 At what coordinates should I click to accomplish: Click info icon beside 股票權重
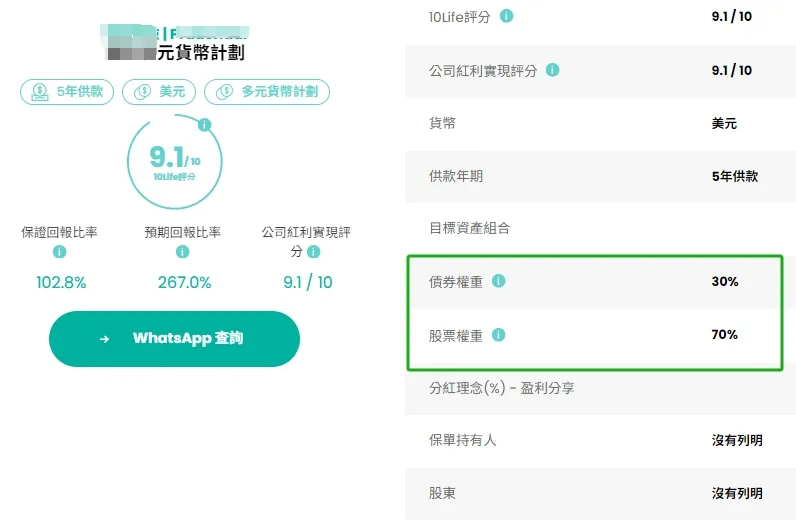[x=499, y=335]
